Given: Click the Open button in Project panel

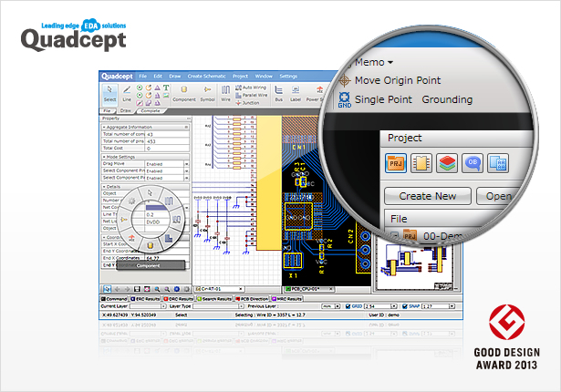Looking at the screenshot, I should pos(499,196).
